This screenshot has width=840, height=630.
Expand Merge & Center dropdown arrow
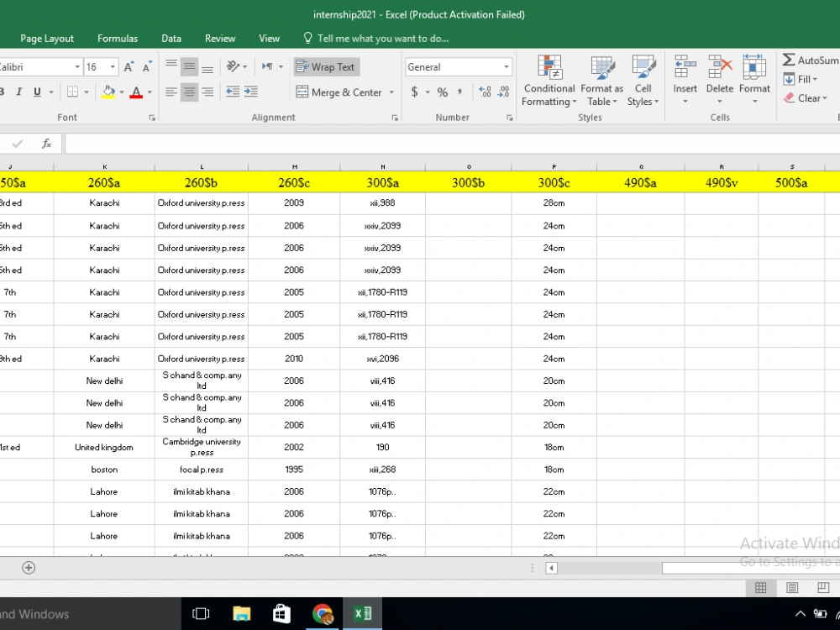[x=391, y=92]
